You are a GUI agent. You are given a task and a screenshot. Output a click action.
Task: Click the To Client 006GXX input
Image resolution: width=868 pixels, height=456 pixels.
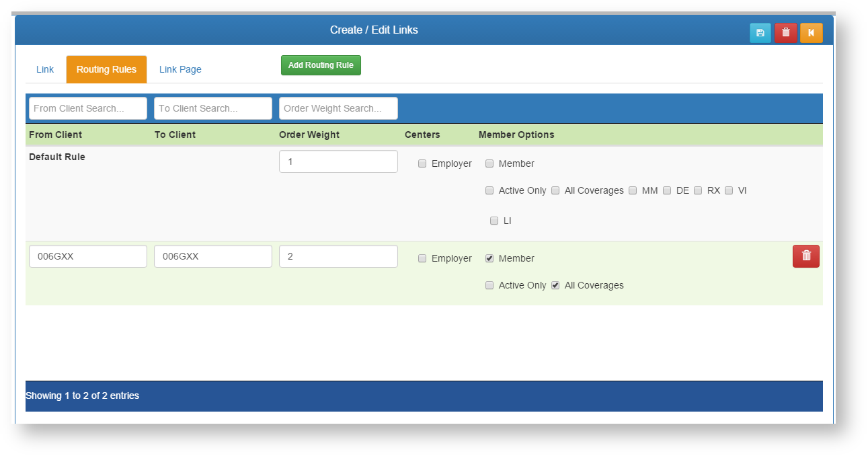pos(213,256)
